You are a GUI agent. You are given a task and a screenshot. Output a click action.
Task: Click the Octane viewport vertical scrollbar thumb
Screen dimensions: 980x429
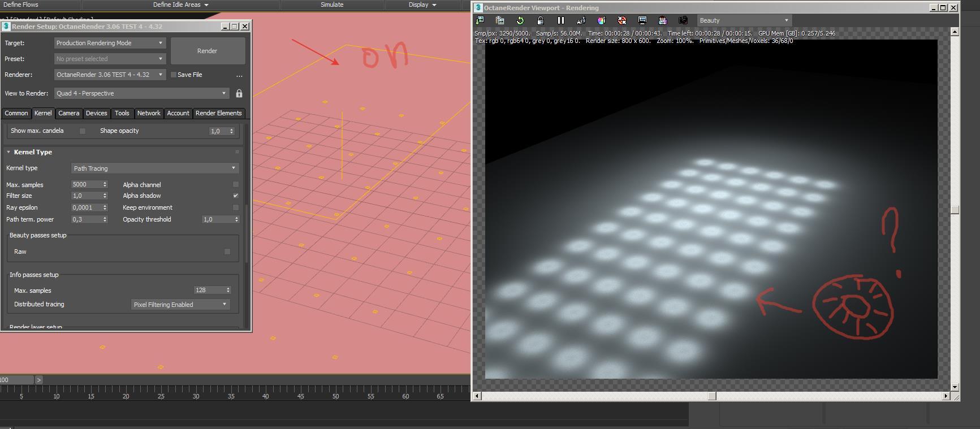[x=955, y=210]
